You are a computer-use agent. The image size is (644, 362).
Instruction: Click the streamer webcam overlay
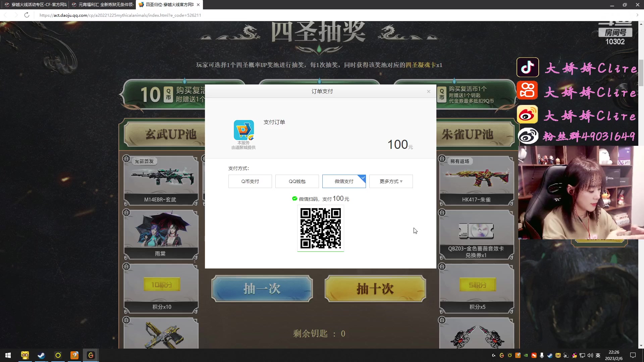581,192
